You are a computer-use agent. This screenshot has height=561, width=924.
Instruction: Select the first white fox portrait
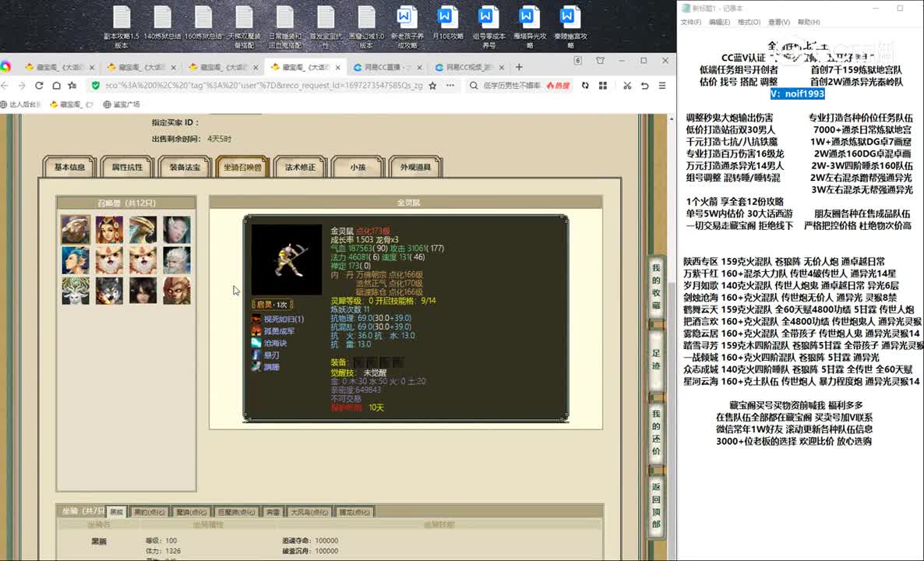pyautogui.click(x=110, y=260)
